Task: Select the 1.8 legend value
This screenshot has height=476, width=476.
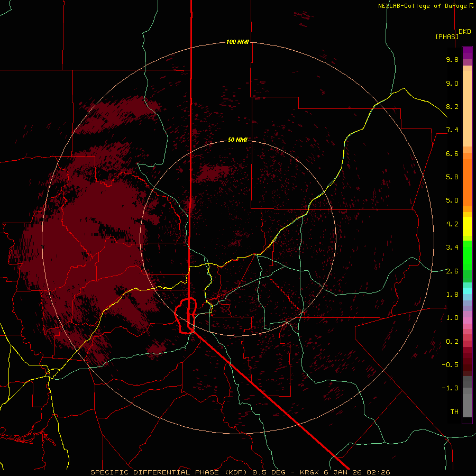Action: point(452,295)
